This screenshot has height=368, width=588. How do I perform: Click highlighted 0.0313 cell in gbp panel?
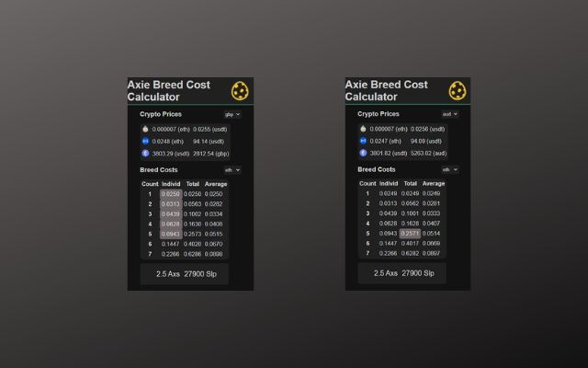171,204
